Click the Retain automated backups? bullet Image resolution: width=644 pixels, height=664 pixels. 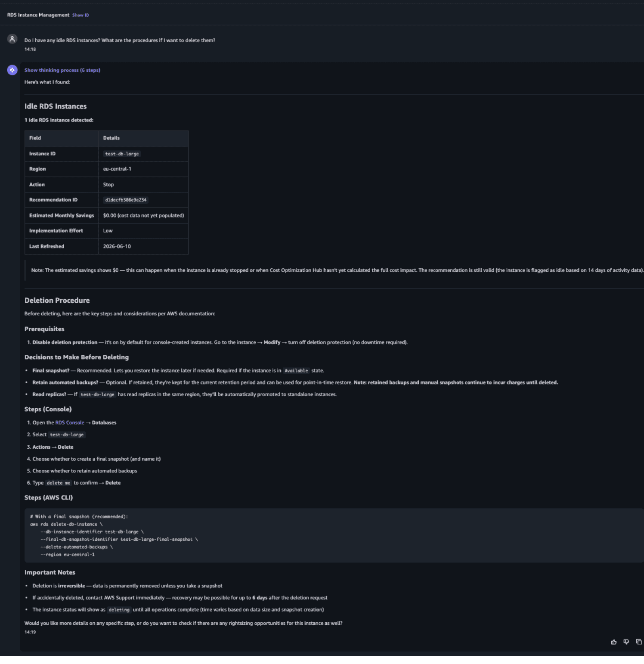tap(295, 382)
